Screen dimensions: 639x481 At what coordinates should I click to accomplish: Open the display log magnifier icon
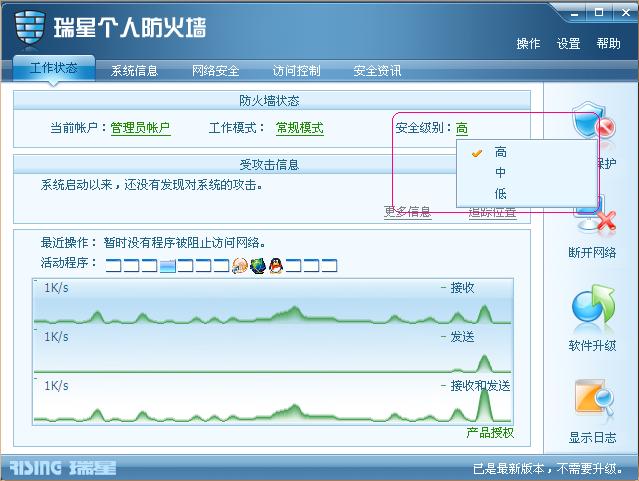click(594, 397)
